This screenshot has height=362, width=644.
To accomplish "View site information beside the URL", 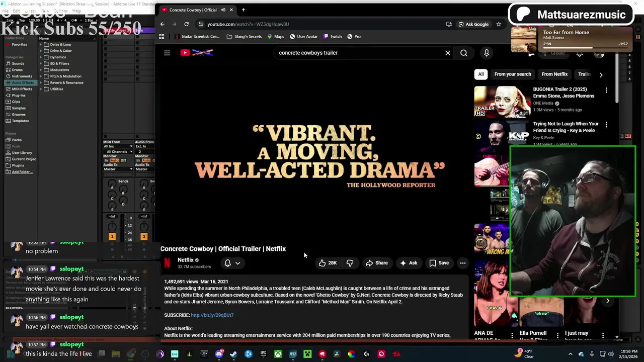I will point(201,24).
